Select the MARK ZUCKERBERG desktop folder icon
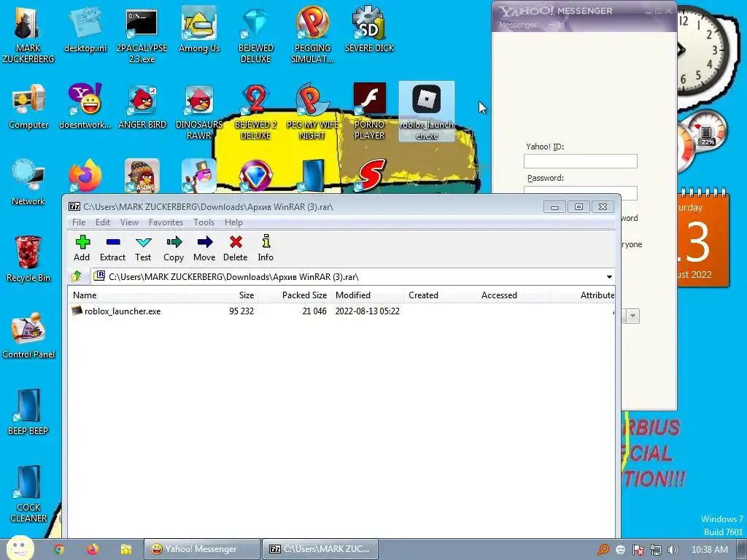747x560 pixels. pos(28,34)
